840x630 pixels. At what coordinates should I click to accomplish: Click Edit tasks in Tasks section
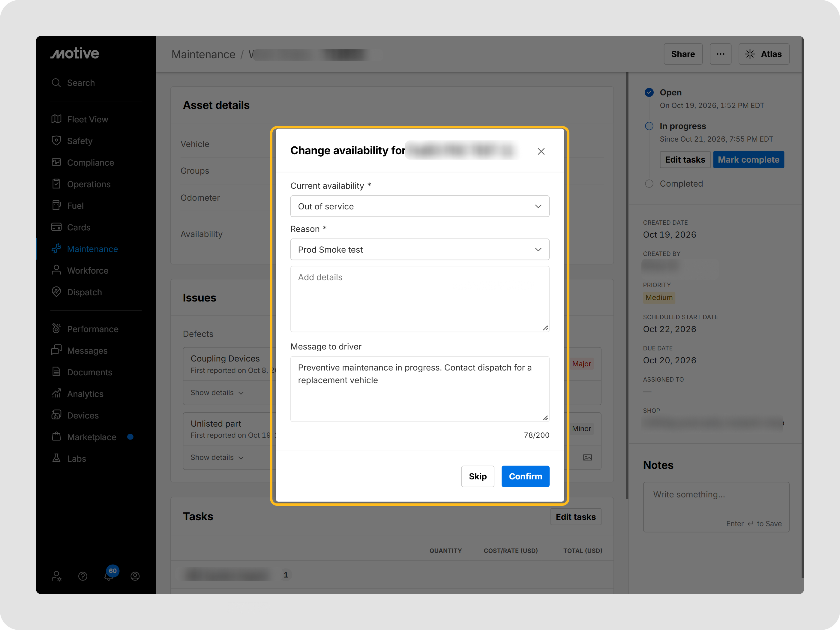pyautogui.click(x=575, y=517)
